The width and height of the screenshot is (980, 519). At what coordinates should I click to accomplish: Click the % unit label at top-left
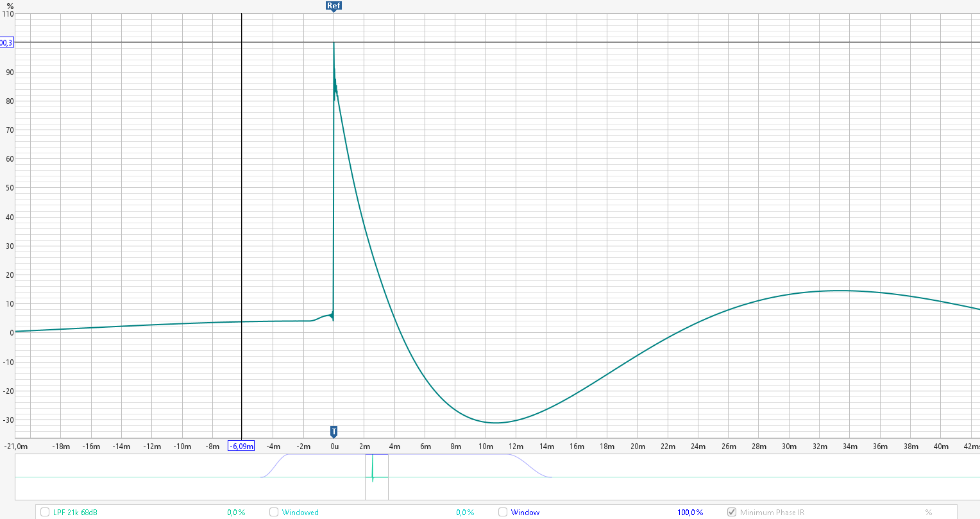[10, 6]
